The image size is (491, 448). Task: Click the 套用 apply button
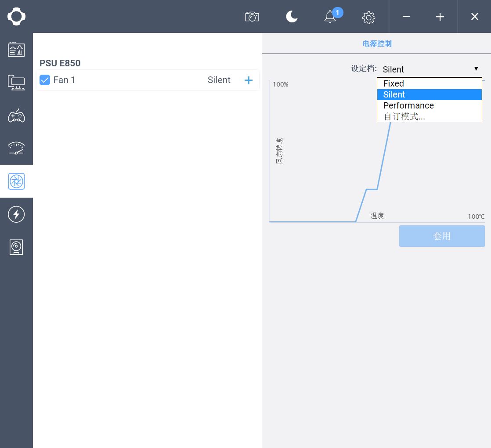coord(442,236)
